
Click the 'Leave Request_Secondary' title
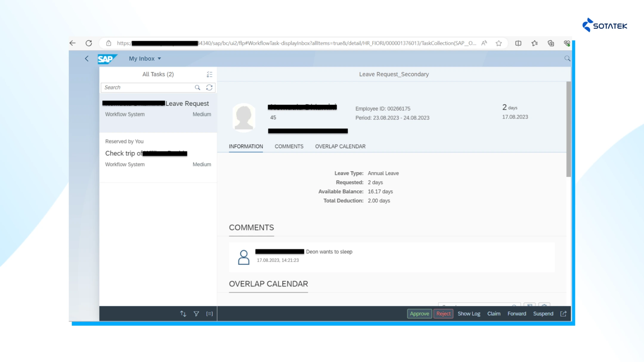[x=394, y=74]
